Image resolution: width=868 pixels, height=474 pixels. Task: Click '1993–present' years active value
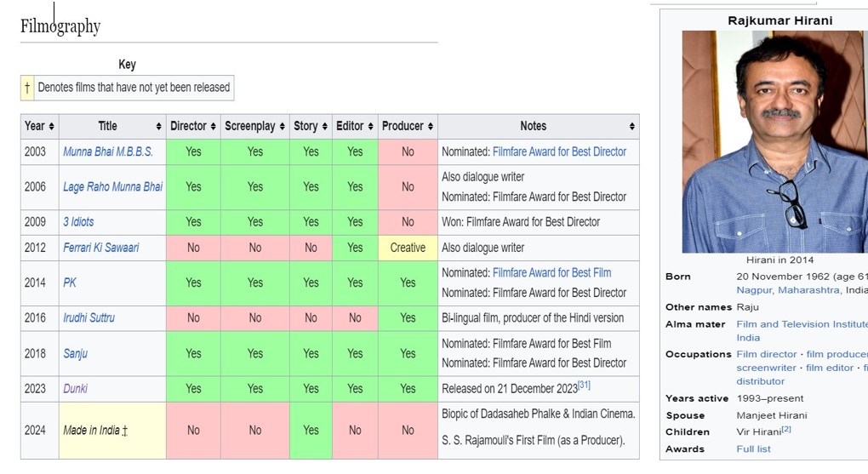pos(770,399)
